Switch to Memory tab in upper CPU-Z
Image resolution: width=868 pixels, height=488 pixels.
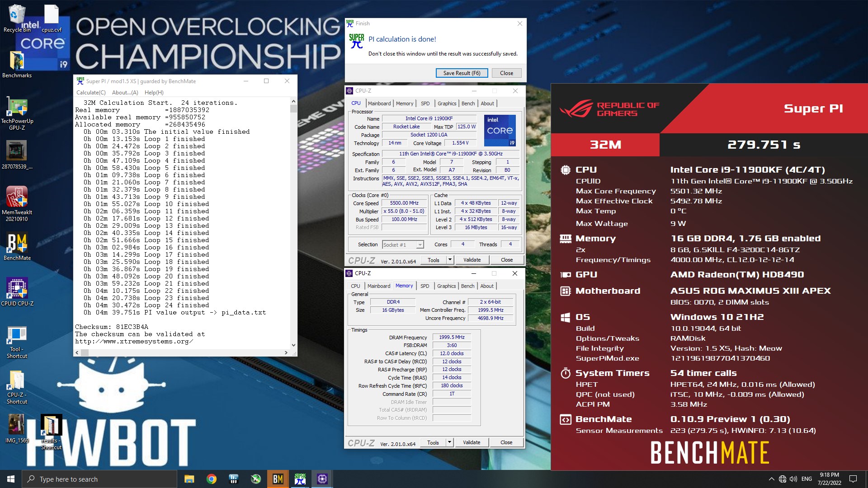point(405,103)
